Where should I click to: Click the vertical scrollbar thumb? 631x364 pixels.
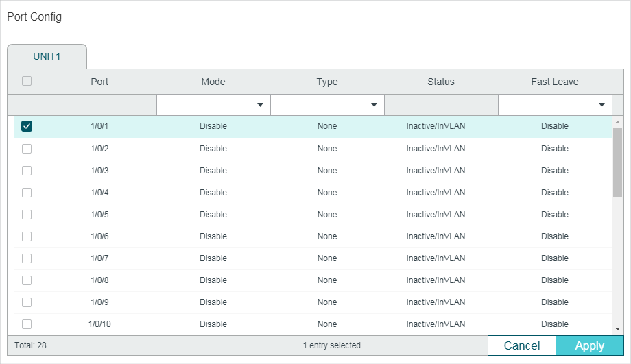(x=617, y=161)
